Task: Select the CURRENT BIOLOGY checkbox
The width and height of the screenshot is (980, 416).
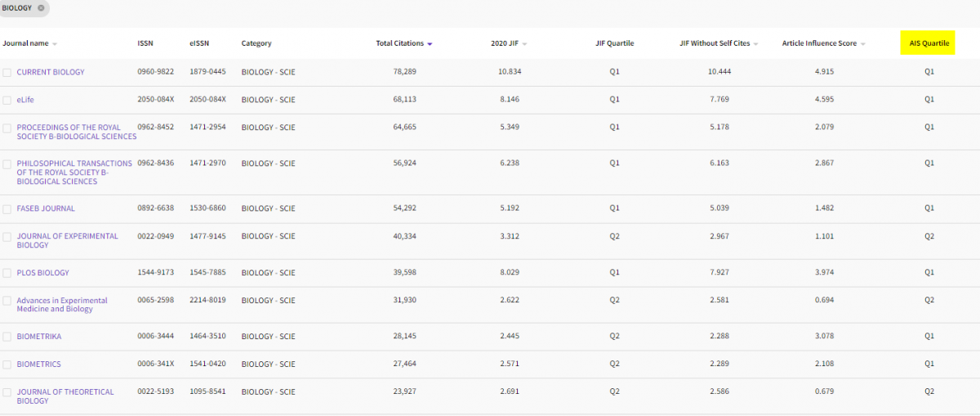Action: pyautogui.click(x=7, y=73)
